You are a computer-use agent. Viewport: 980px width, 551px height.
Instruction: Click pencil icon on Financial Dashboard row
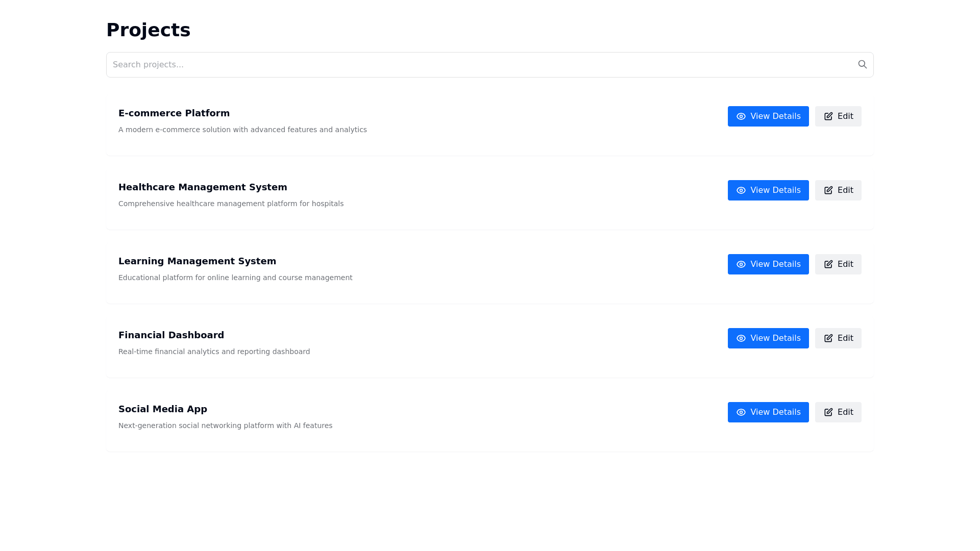(x=828, y=338)
